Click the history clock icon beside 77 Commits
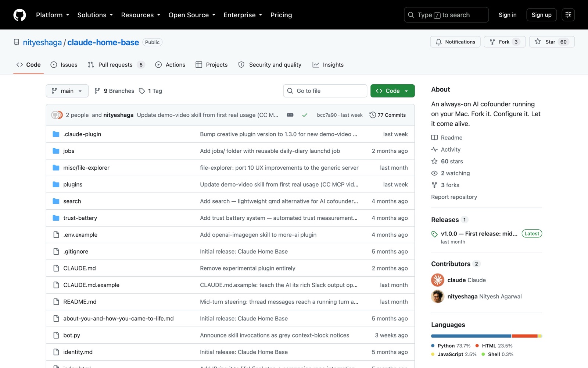 click(x=372, y=115)
